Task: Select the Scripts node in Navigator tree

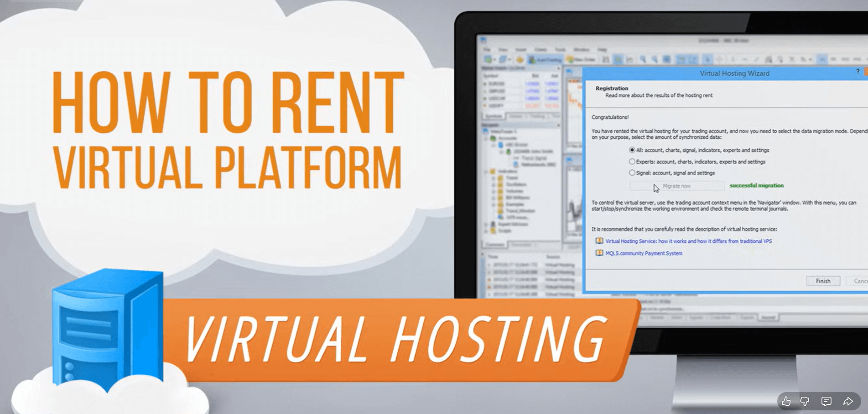Action: click(501, 231)
